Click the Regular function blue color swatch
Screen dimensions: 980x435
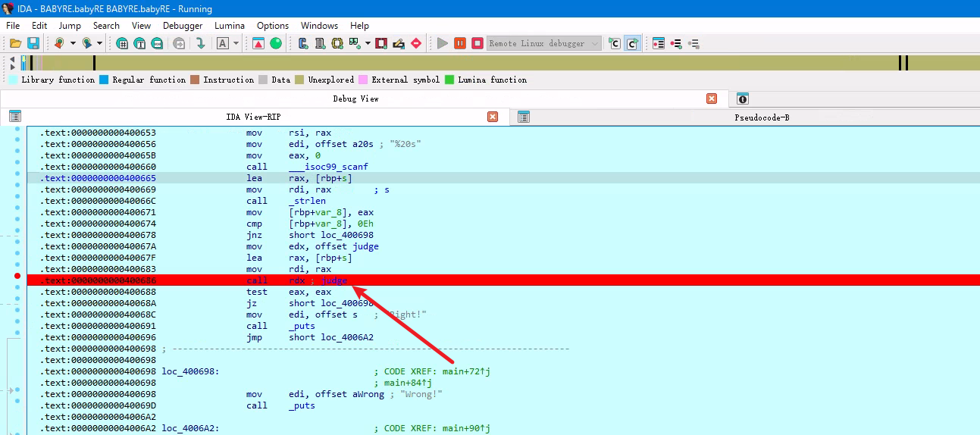[105, 80]
